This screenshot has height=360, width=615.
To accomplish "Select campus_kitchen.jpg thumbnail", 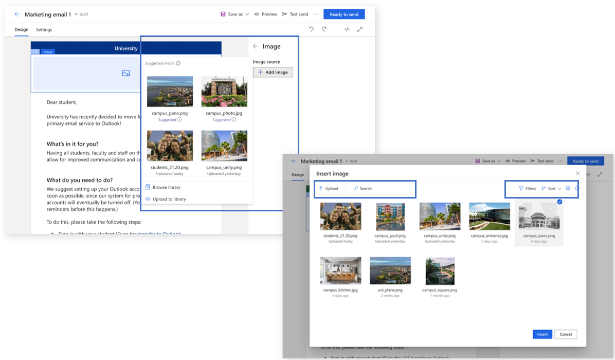I will coord(340,271).
